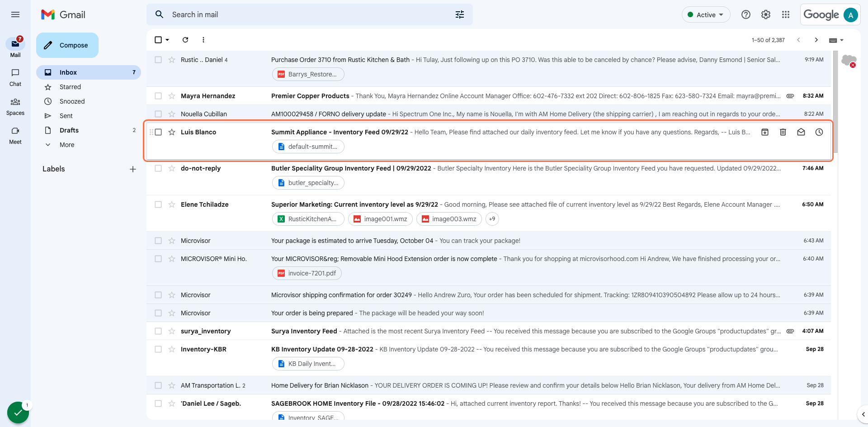Open the RusticKitchenA spreadsheet attachment

(x=308, y=219)
